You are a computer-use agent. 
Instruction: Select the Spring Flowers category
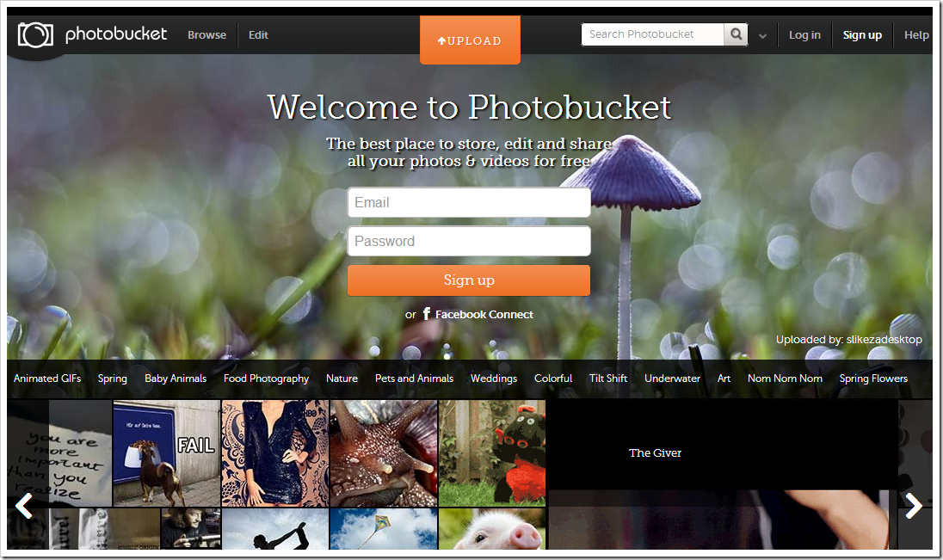click(873, 378)
